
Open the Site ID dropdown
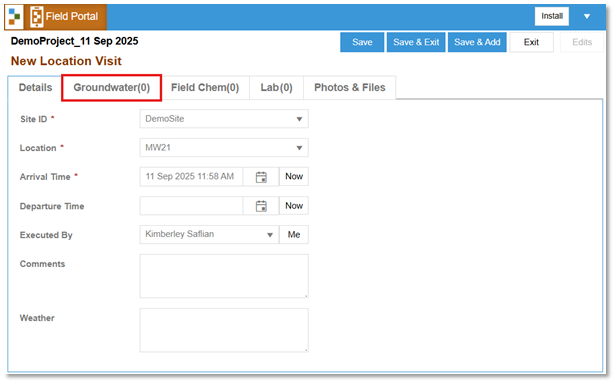(224, 119)
